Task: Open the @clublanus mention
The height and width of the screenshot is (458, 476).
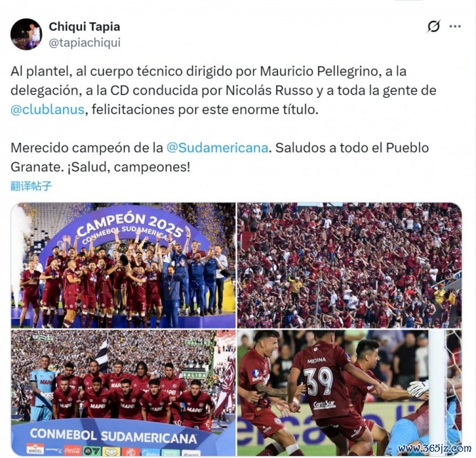Action: 48,109
